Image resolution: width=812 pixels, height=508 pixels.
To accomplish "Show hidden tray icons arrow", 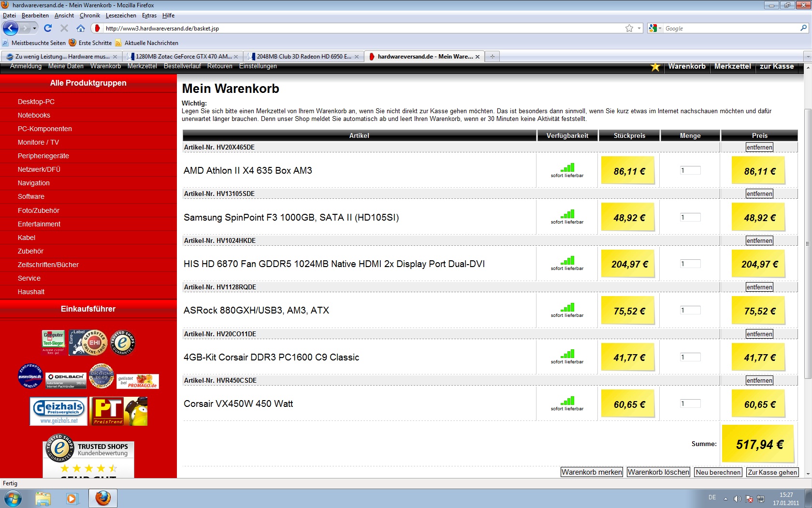I will tap(725, 499).
